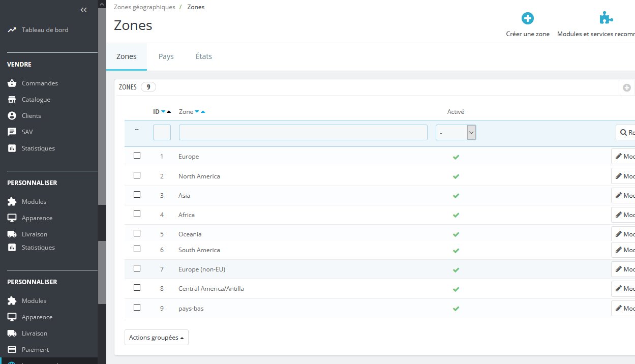Click the Catalogue store icon

tap(12, 100)
